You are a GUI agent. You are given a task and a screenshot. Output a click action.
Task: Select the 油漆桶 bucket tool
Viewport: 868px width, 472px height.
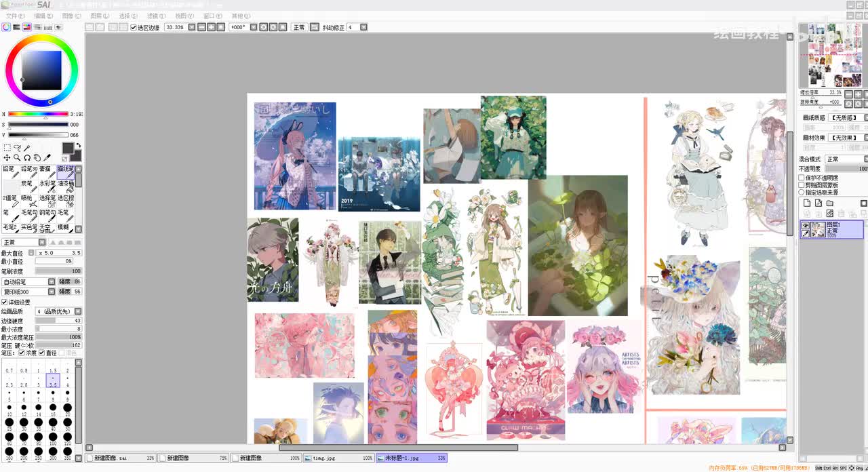pyautogui.click(x=65, y=186)
